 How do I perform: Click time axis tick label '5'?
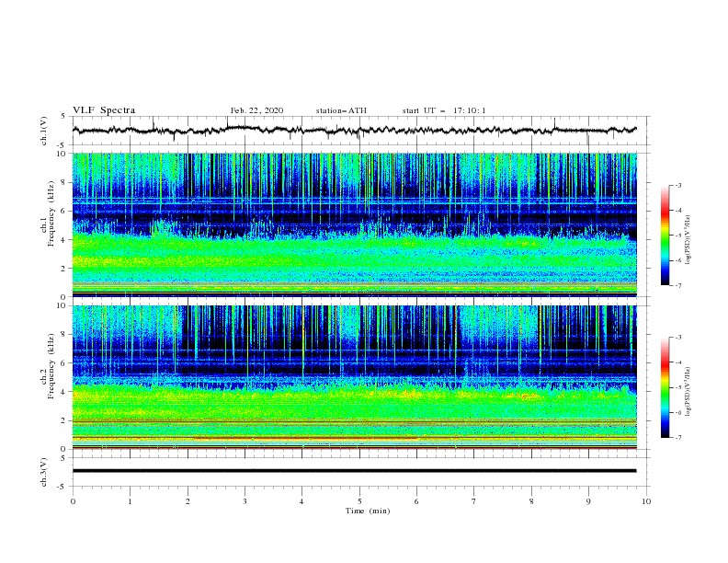pos(359,501)
